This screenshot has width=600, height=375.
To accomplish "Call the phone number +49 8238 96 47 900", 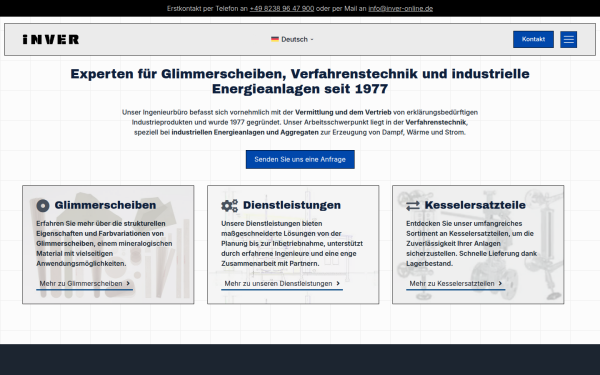I will (282, 8).
